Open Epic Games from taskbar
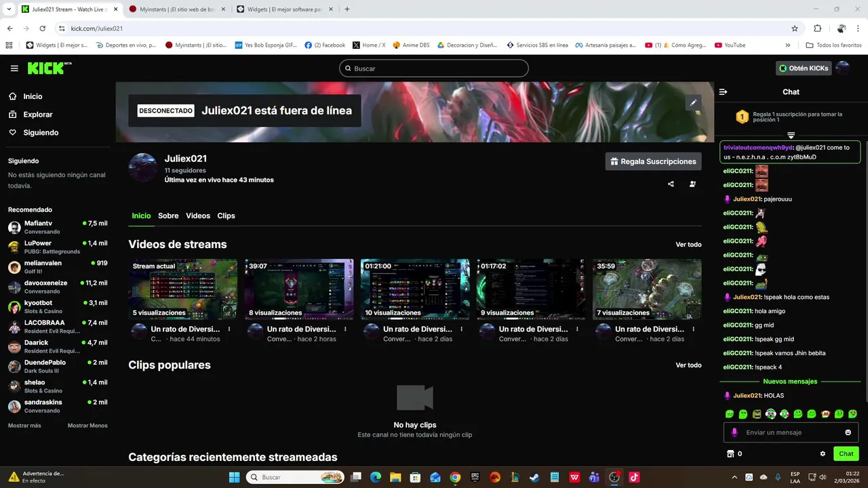 (475, 477)
